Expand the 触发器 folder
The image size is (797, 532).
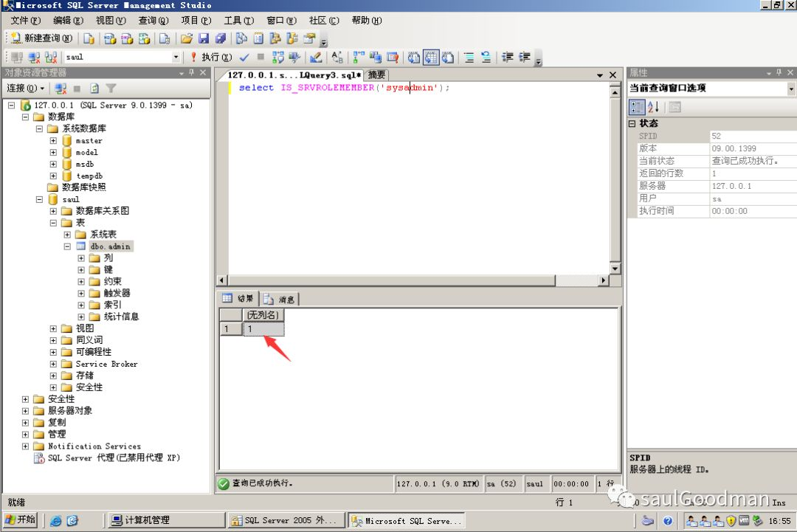coord(81,293)
